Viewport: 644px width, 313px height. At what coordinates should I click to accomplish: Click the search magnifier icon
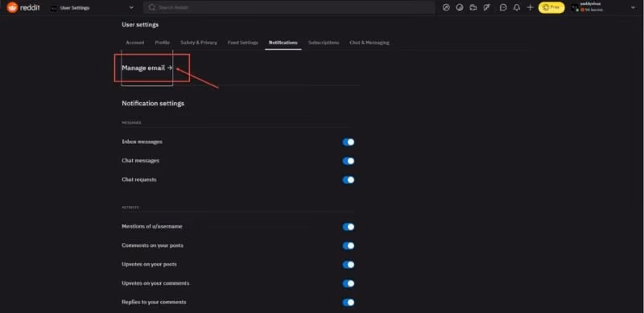[152, 7]
